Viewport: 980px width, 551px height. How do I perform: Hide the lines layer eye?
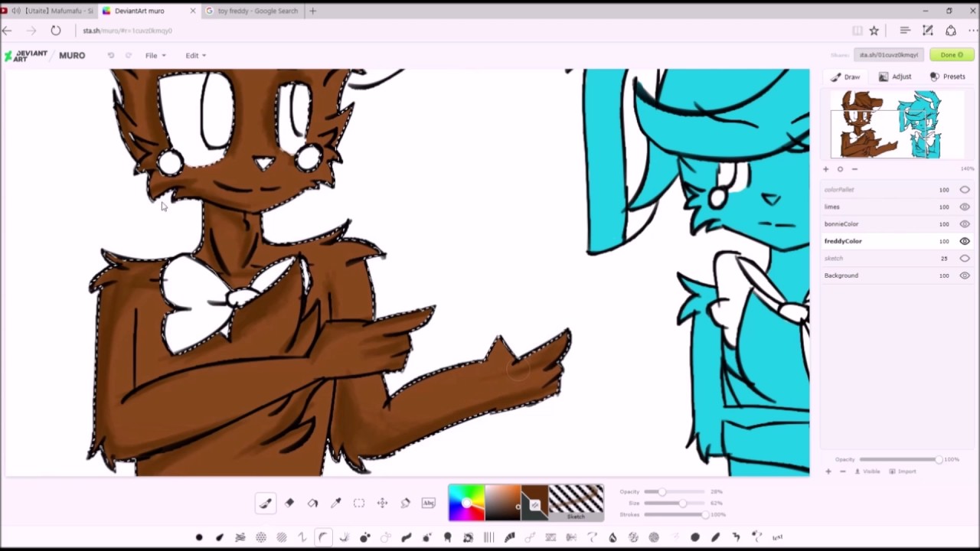coord(965,207)
